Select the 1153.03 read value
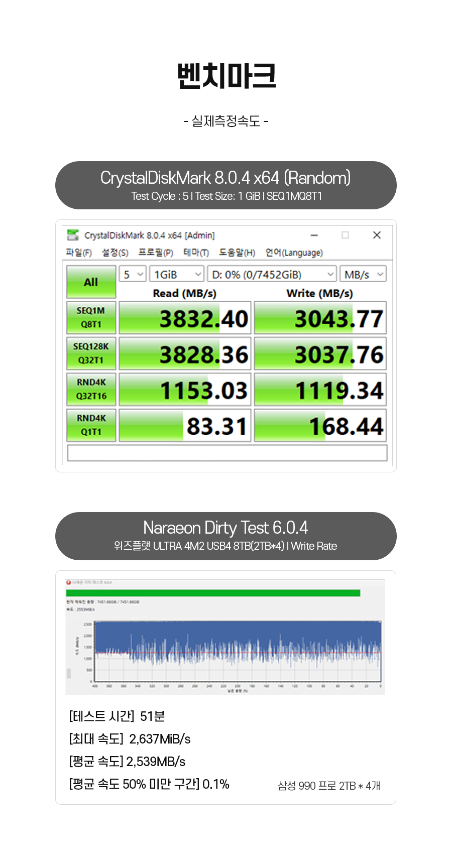The image size is (452, 868). point(185,390)
